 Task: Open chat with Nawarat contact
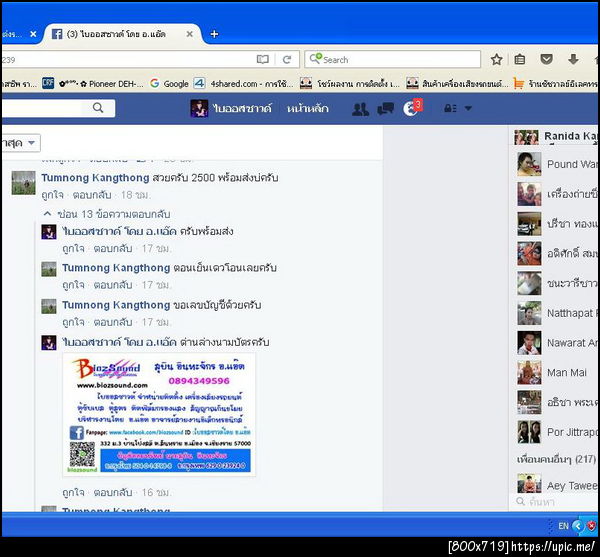click(x=555, y=343)
